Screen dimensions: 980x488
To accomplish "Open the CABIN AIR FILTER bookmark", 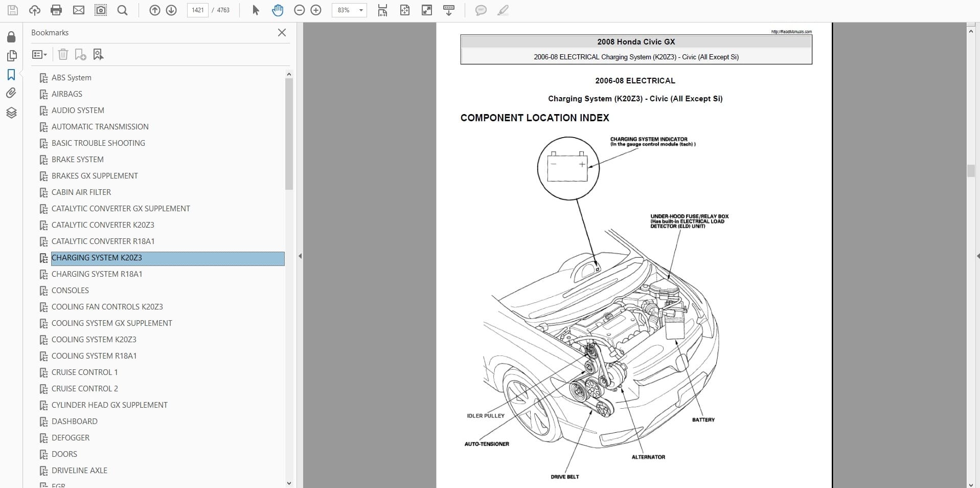I will click(81, 192).
